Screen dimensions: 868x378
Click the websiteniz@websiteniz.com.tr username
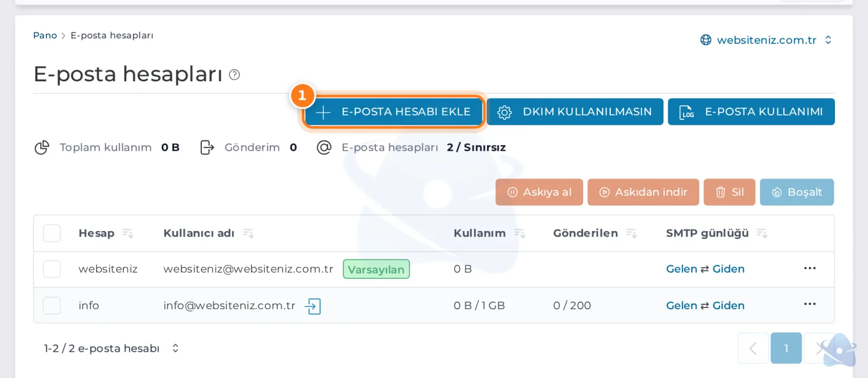pyautogui.click(x=248, y=269)
